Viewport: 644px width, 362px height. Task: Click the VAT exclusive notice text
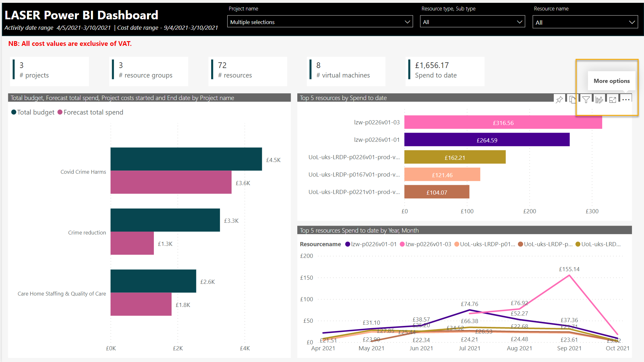(70, 44)
